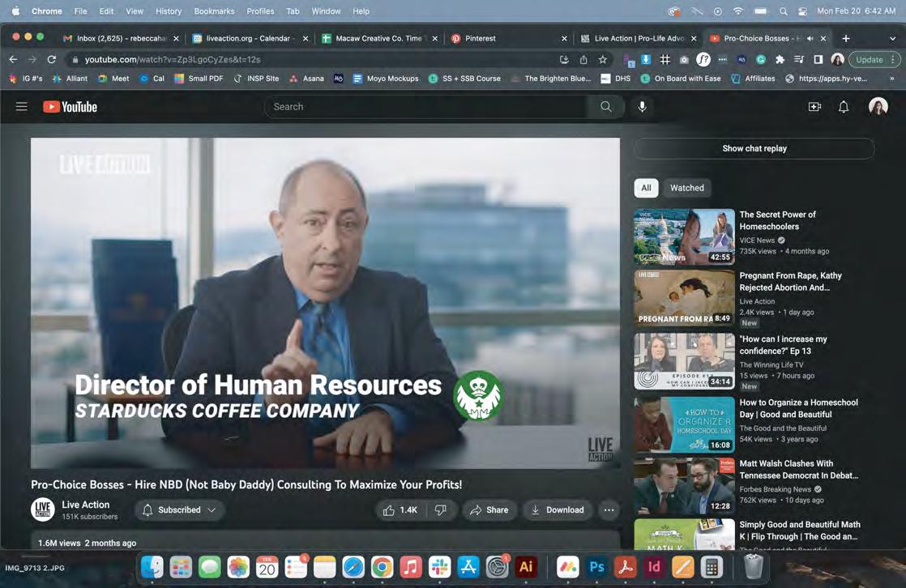The width and height of the screenshot is (906, 588).
Task: Open the History menu
Action: click(168, 11)
